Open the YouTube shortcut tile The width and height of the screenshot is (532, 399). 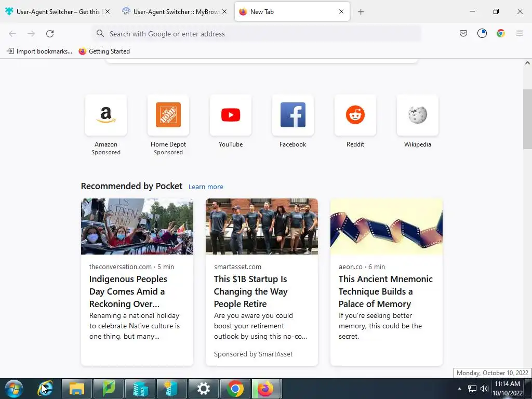(231, 115)
